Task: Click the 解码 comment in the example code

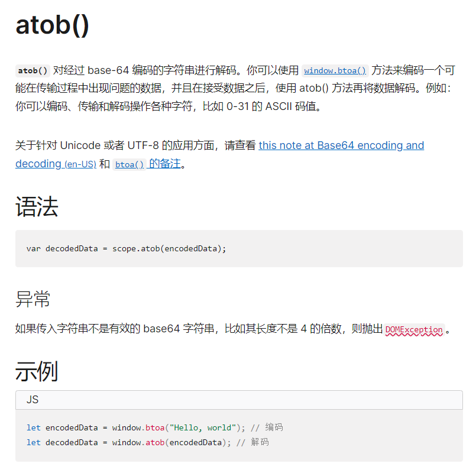Action: click(x=260, y=442)
